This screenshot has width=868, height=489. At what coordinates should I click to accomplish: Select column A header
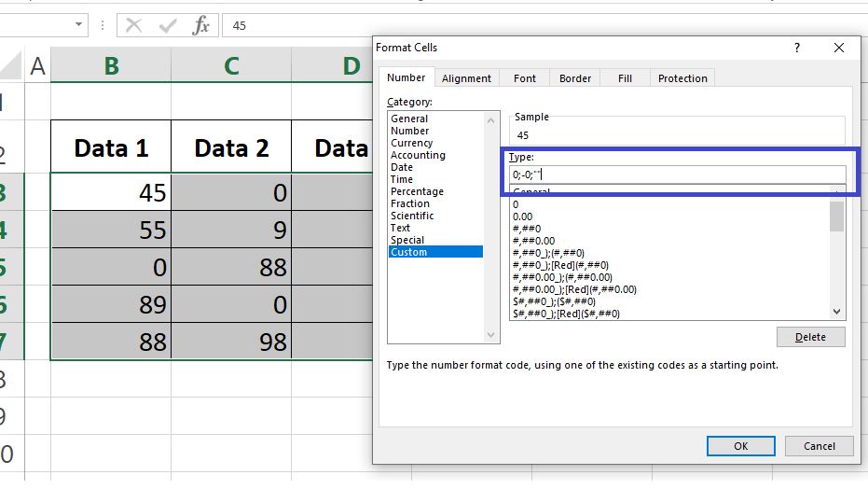(37, 65)
